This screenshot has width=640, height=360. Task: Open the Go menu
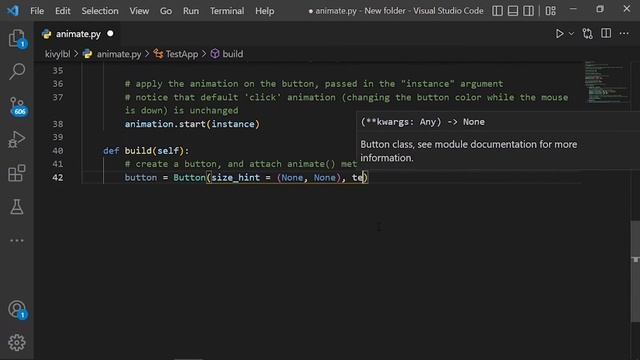tap(166, 11)
